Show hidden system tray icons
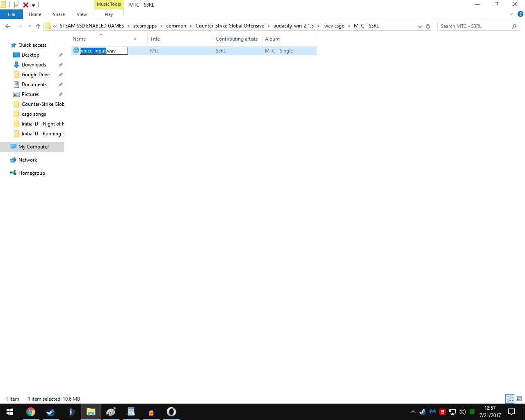 click(x=413, y=412)
